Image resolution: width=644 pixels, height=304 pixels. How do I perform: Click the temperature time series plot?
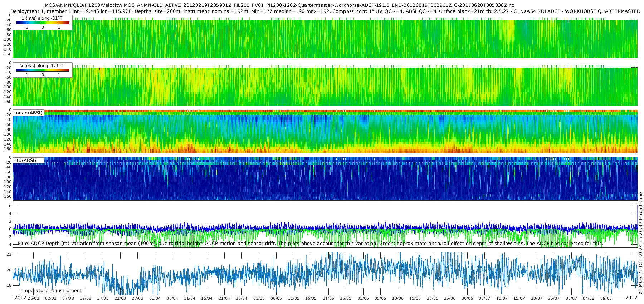click(325, 274)
